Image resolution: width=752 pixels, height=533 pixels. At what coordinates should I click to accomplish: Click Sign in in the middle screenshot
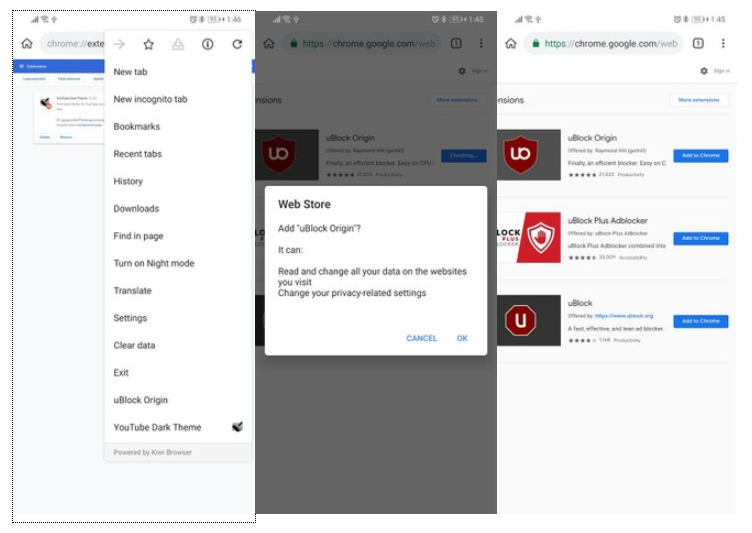[x=480, y=71]
